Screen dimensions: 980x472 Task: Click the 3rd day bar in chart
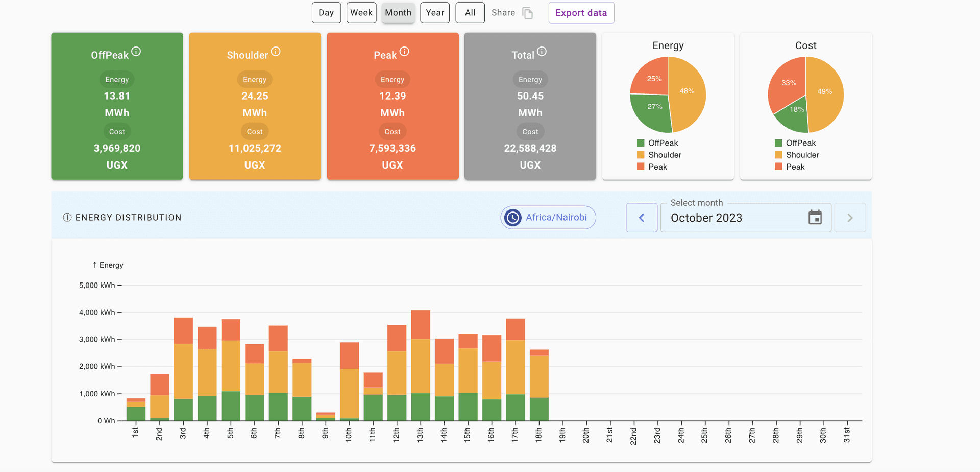(183, 369)
